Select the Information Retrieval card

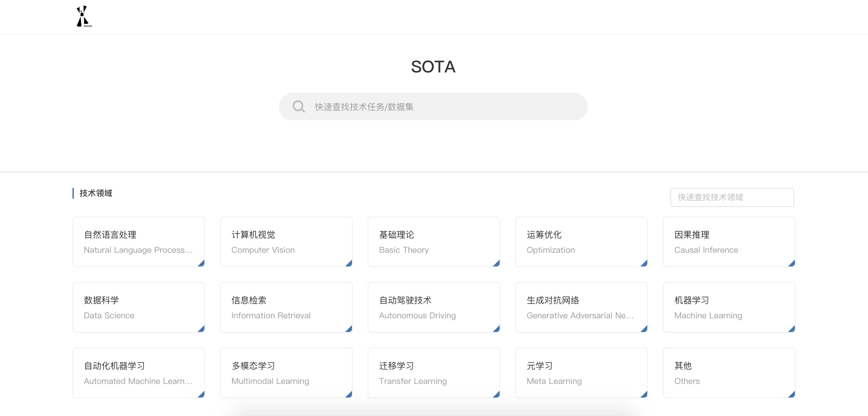coord(286,307)
